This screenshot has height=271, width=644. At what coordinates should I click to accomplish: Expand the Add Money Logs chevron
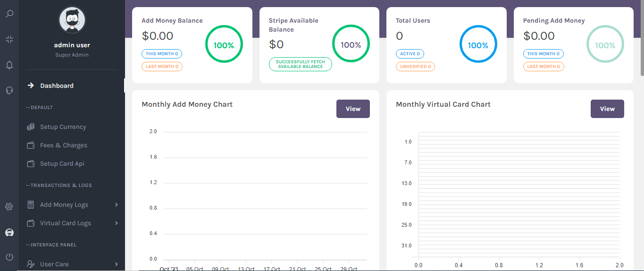[x=116, y=205]
